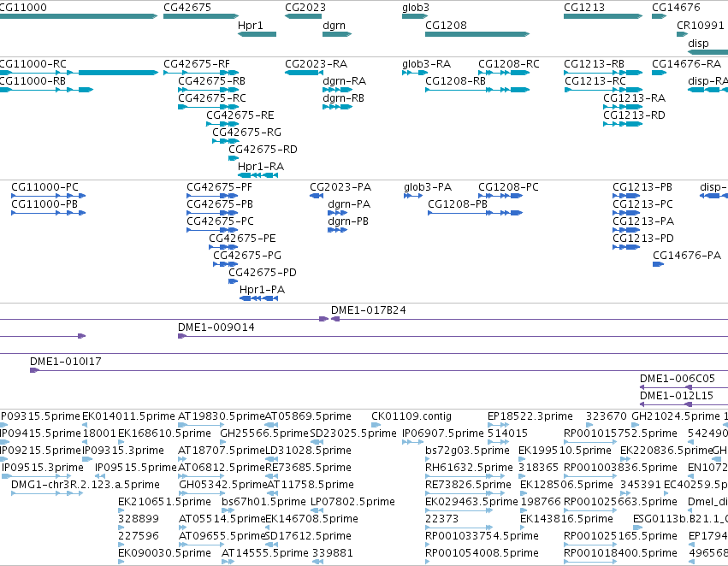Click the dgrn-RB transcript label
This screenshot has width=728, height=566.
344,97
